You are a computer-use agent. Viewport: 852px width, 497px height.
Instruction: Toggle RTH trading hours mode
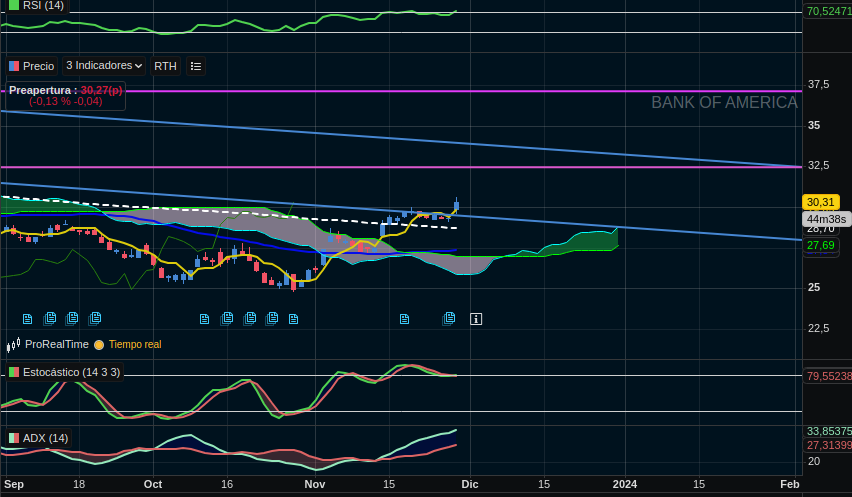[x=165, y=66]
